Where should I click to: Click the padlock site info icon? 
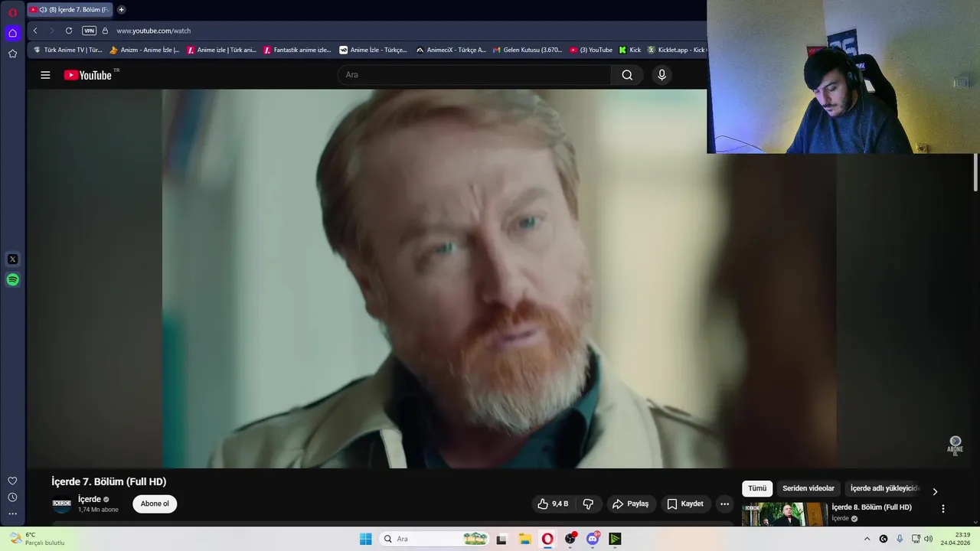pyautogui.click(x=106, y=31)
